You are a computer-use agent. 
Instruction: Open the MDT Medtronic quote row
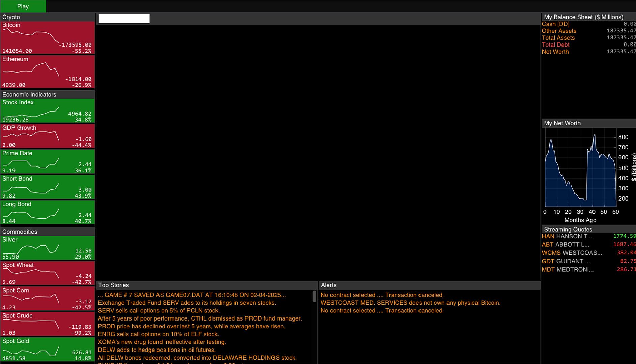tap(589, 270)
